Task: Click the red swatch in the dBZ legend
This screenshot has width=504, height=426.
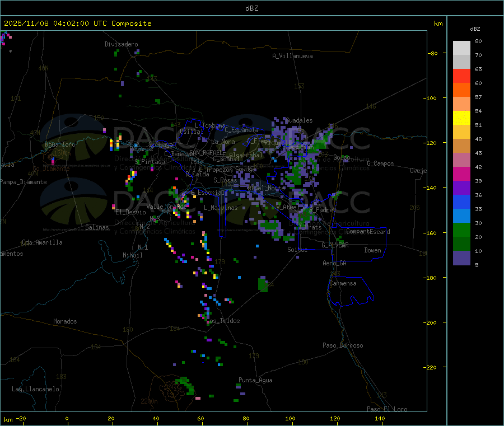Action: [x=461, y=76]
